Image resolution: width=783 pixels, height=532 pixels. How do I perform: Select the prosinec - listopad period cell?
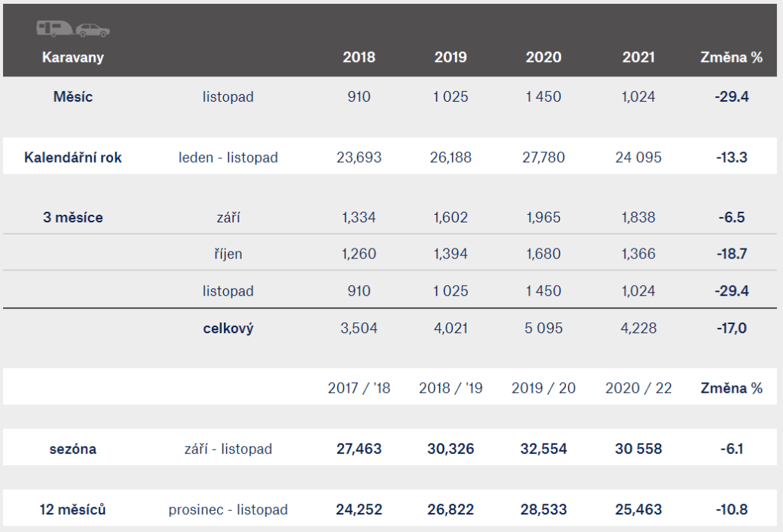[x=228, y=509]
